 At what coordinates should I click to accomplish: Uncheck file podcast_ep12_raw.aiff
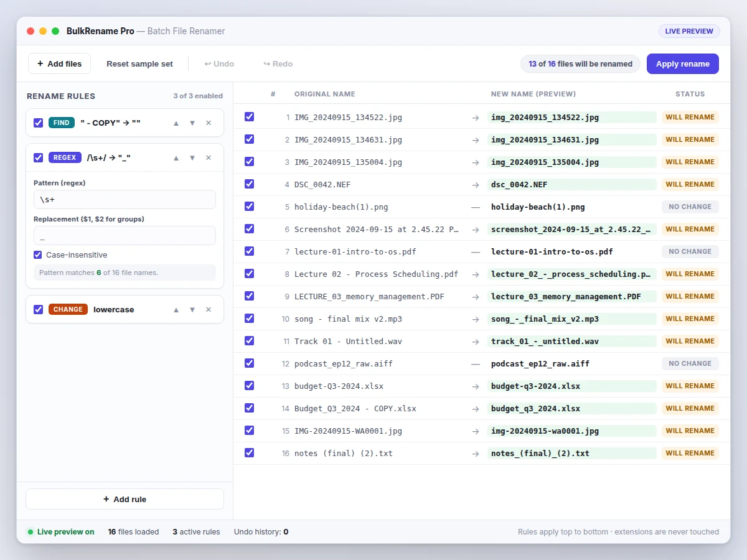pyautogui.click(x=250, y=363)
